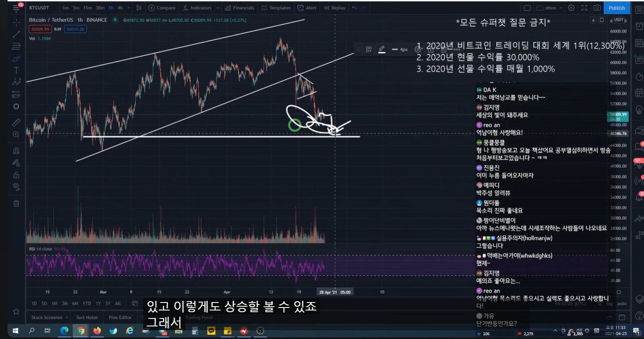
Task: Open the select layout square icon
Action: tap(527, 8)
